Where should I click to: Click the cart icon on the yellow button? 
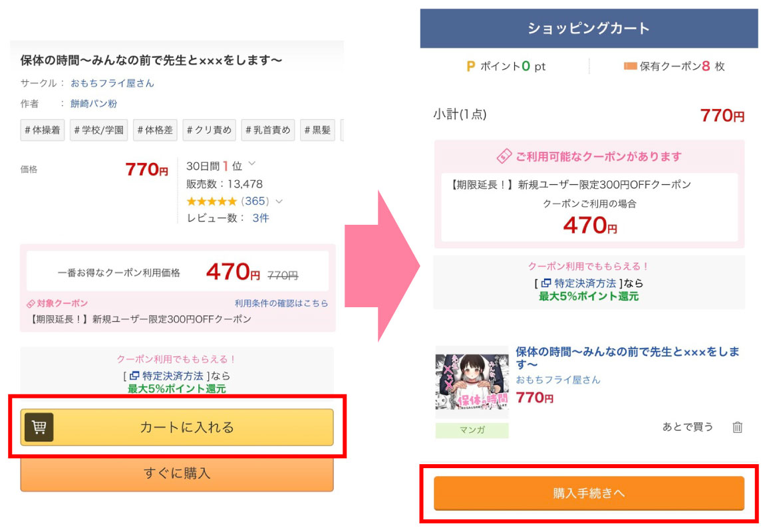[x=39, y=427]
